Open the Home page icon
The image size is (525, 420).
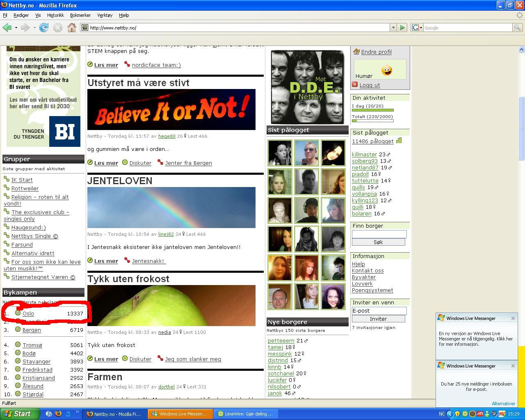72,27
